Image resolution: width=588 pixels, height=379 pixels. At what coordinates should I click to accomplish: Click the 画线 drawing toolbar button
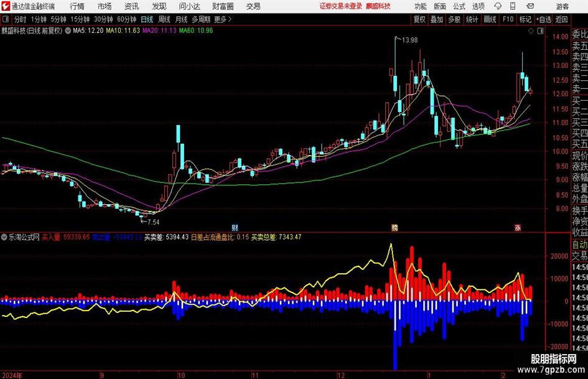pos(490,19)
